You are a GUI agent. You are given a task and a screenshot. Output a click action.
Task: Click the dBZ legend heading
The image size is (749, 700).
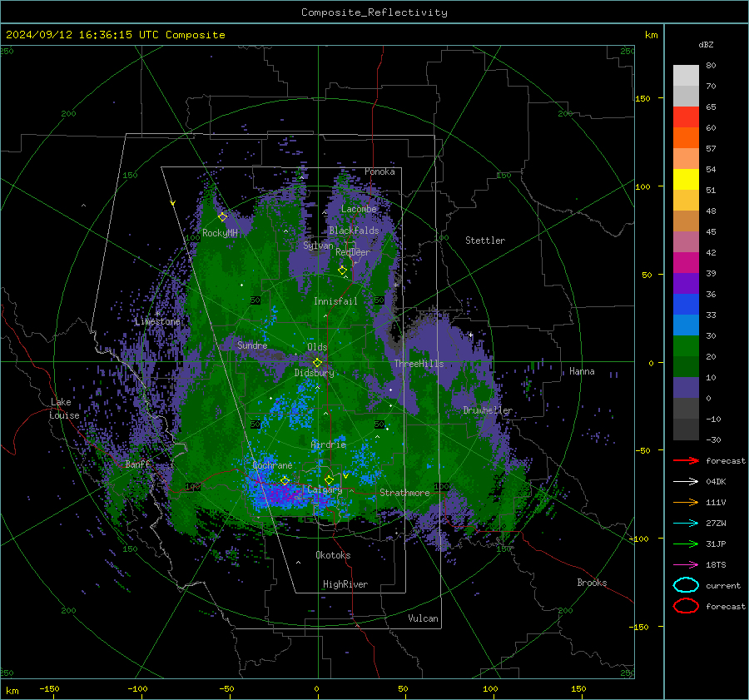tap(706, 44)
